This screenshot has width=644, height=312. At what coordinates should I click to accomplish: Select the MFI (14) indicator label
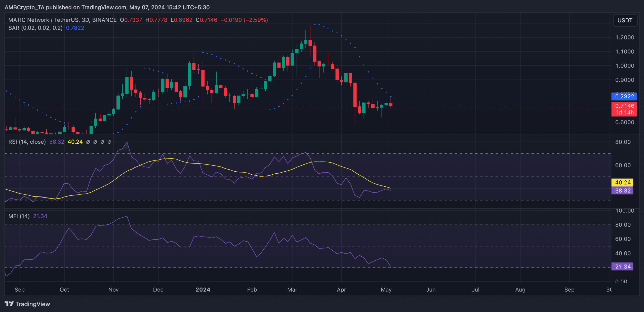[19, 216]
